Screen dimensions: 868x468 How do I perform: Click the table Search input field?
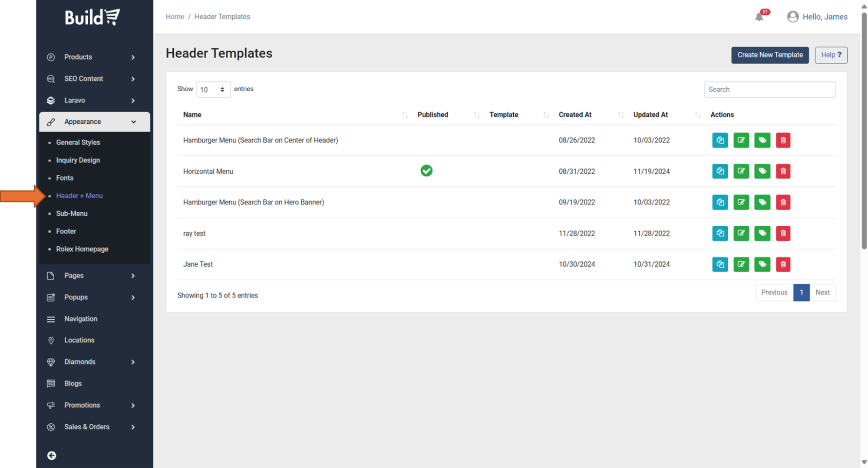769,89
